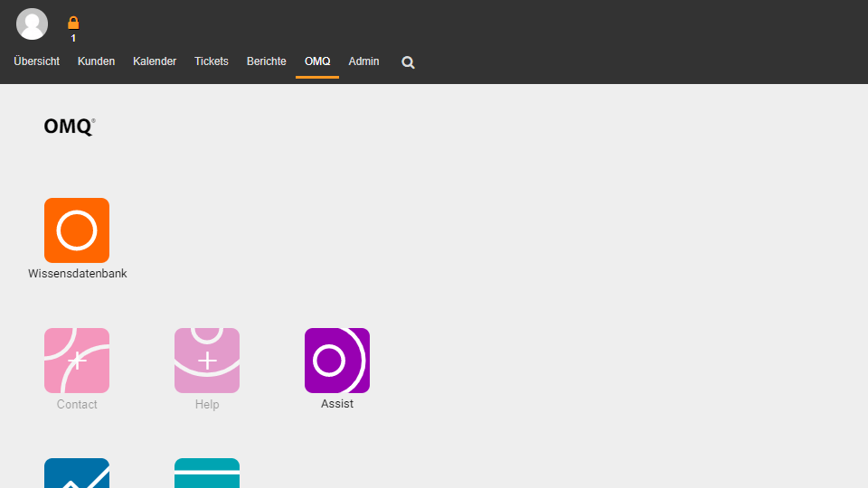Launch the purple Assist app icon

(x=337, y=361)
